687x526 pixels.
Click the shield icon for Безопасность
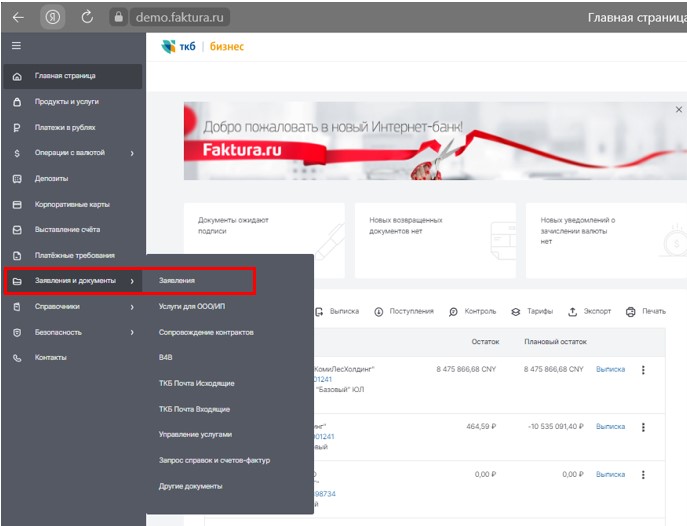pos(17,333)
